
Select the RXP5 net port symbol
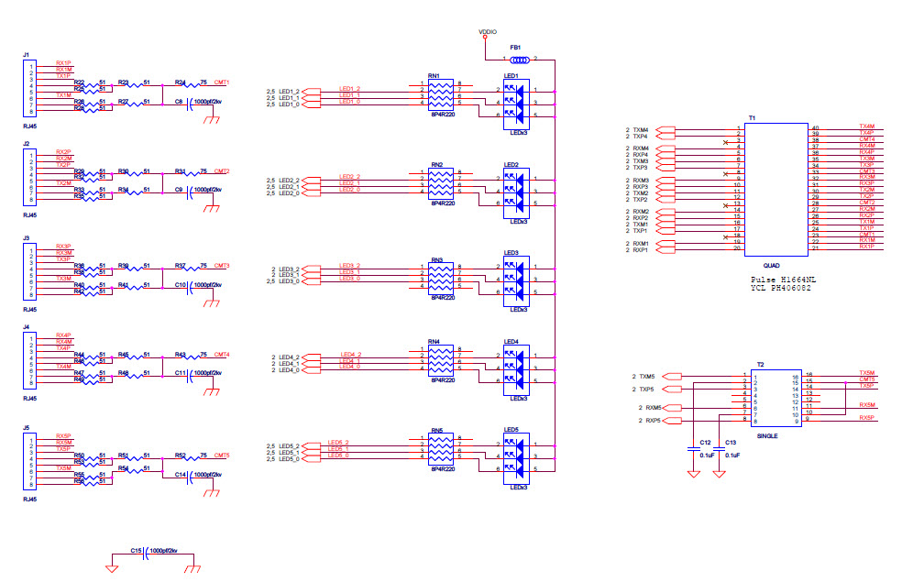pyautogui.click(x=672, y=420)
